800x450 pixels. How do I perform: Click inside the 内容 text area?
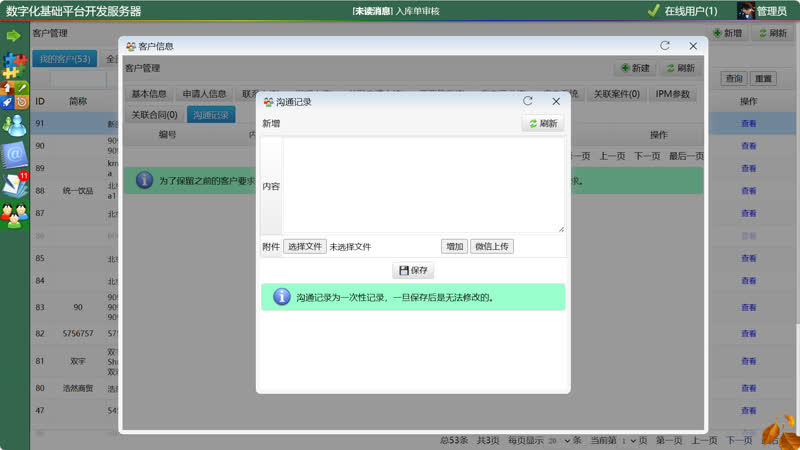pyautogui.click(x=423, y=185)
